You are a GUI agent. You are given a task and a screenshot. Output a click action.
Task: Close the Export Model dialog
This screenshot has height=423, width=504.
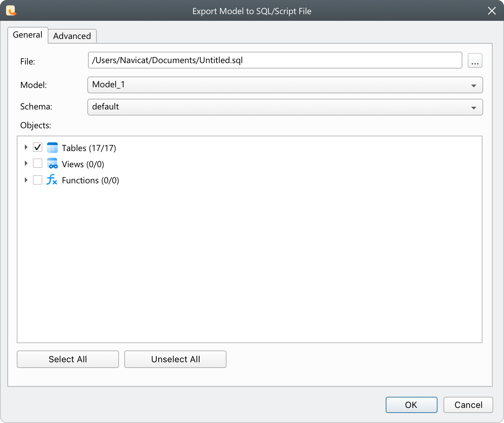coord(492,11)
